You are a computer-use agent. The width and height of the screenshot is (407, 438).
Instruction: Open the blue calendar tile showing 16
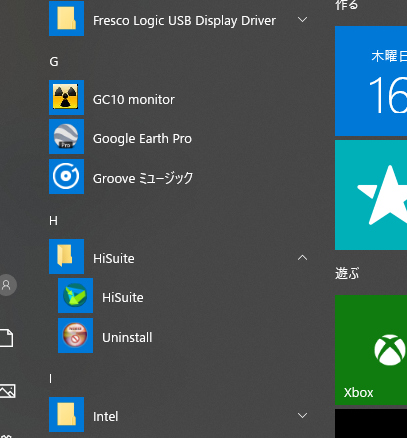point(371,81)
